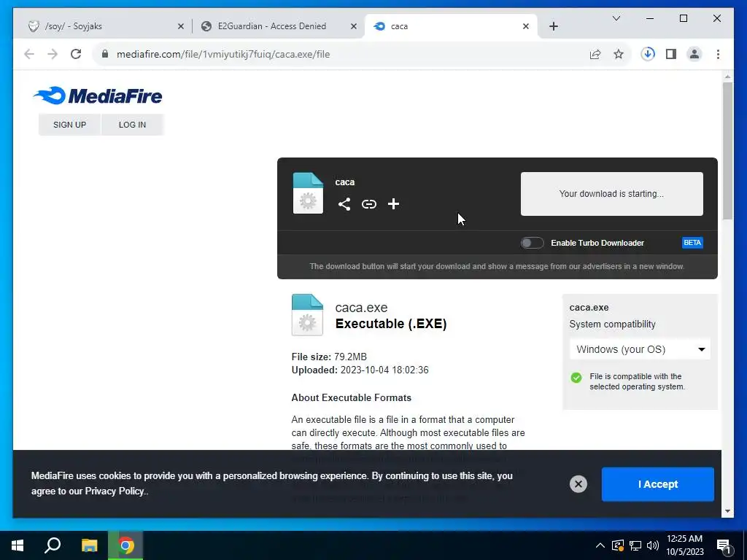Select the caca tab
747x560 pixels.
[x=451, y=26]
